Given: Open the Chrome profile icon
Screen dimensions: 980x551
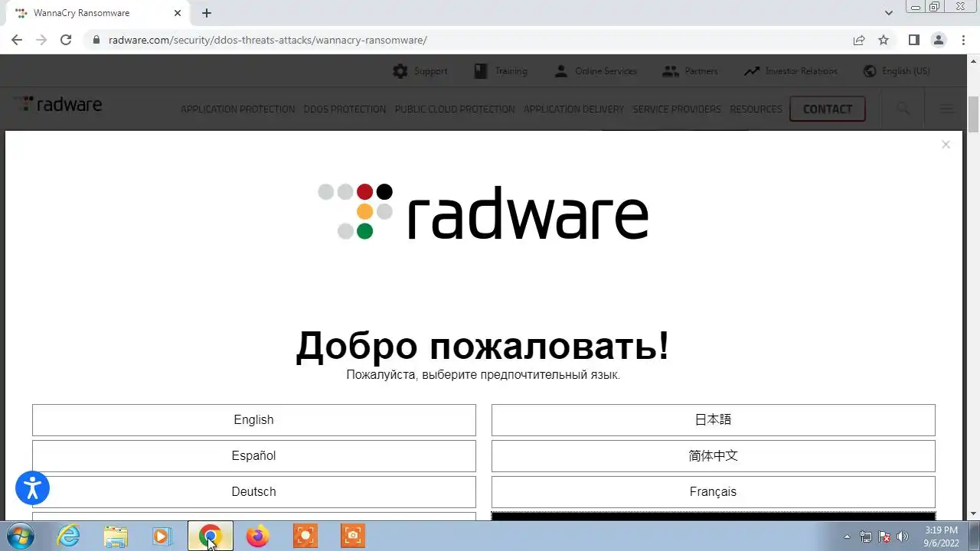Looking at the screenshot, I should [939, 40].
